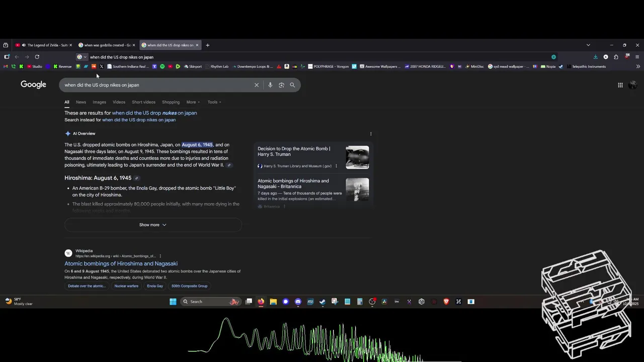Open the Google account avatar
Viewport: 644px width, 362px height.
click(633, 85)
